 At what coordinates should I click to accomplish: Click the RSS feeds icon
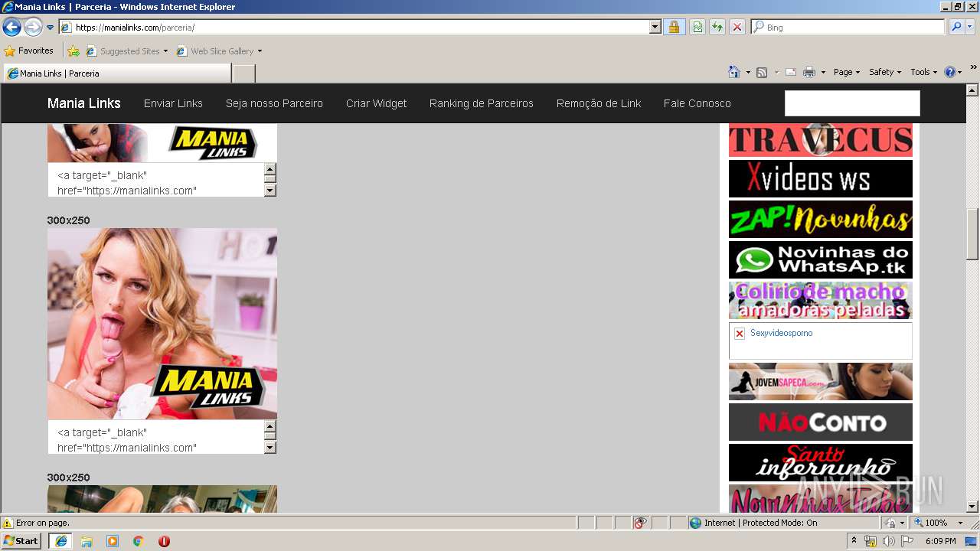coord(762,72)
